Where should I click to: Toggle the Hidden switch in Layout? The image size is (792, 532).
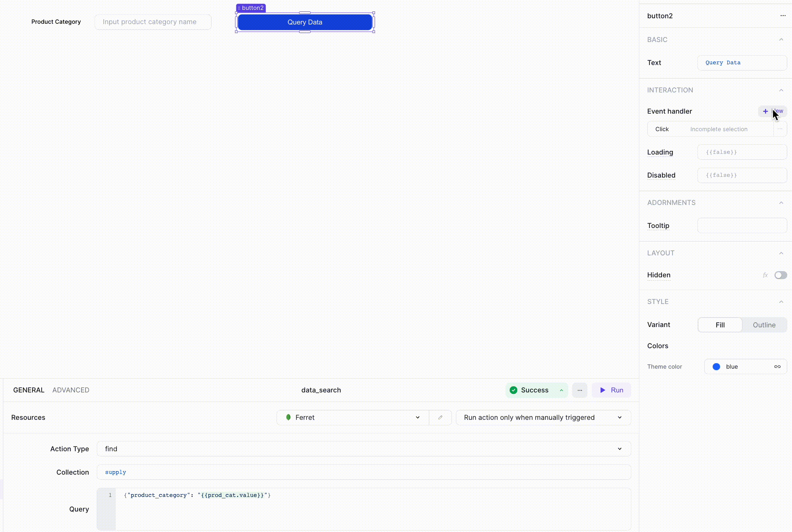click(x=781, y=275)
